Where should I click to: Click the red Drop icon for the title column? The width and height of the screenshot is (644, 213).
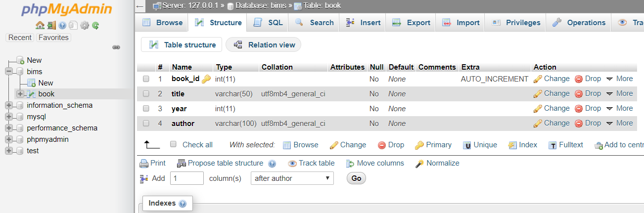(579, 93)
